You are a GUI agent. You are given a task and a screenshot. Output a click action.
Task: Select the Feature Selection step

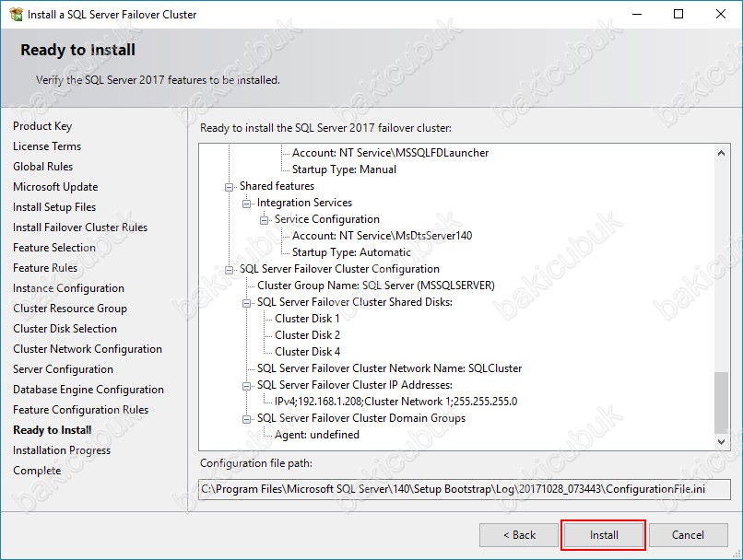tap(54, 248)
